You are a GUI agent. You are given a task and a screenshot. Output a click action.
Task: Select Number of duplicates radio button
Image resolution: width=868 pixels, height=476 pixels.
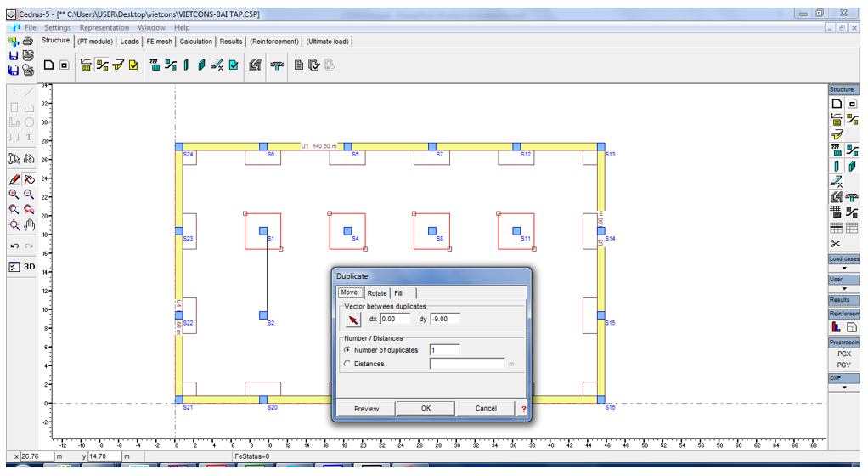coord(347,350)
